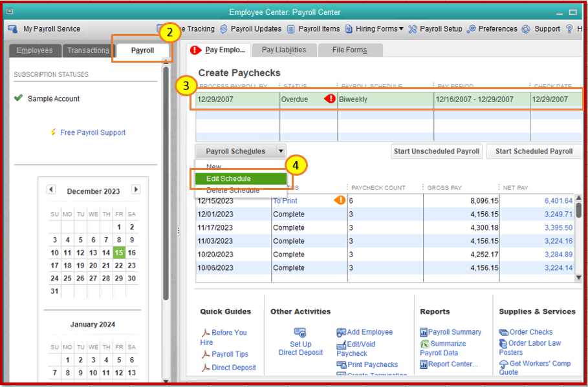Select December 15 in the calendar
Viewport: 588px width, 387px height.
tap(119, 253)
